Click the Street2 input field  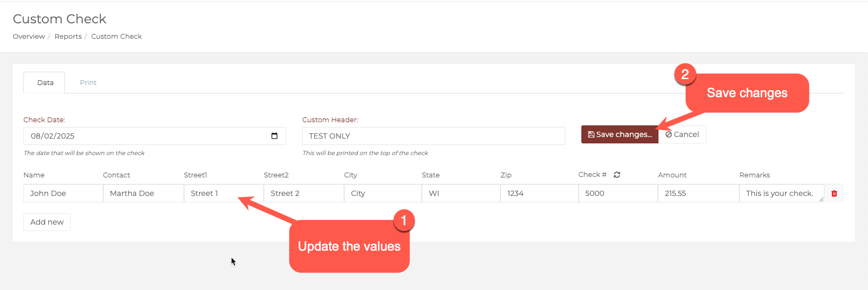click(304, 193)
